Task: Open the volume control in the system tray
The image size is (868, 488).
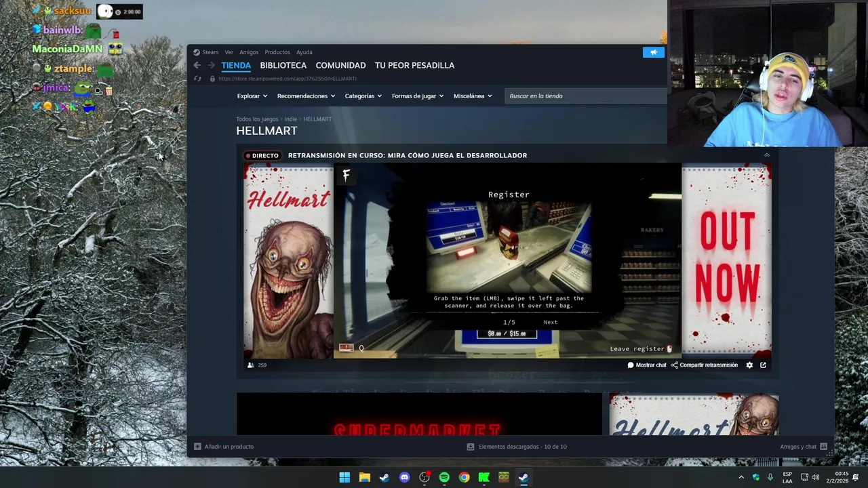Action: (816, 477)
